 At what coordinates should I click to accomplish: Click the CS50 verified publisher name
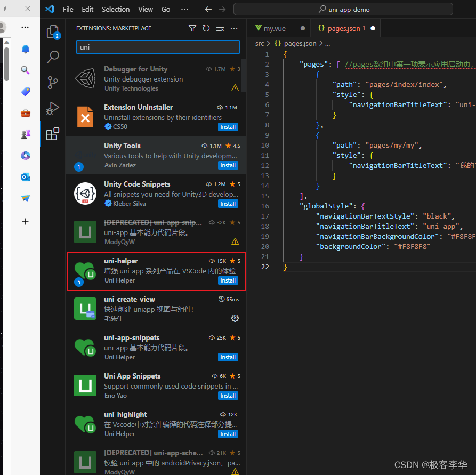[120, 127]
